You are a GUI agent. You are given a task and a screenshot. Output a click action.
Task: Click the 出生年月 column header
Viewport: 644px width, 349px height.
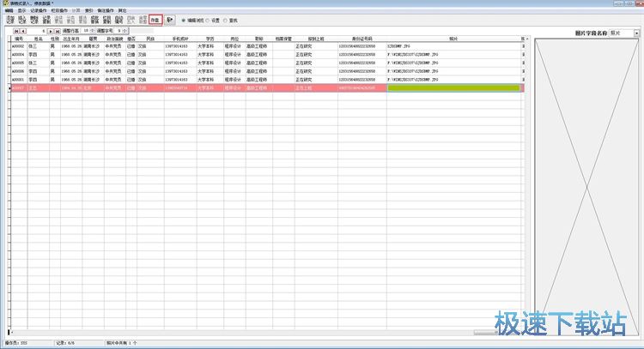coord(71,39)
